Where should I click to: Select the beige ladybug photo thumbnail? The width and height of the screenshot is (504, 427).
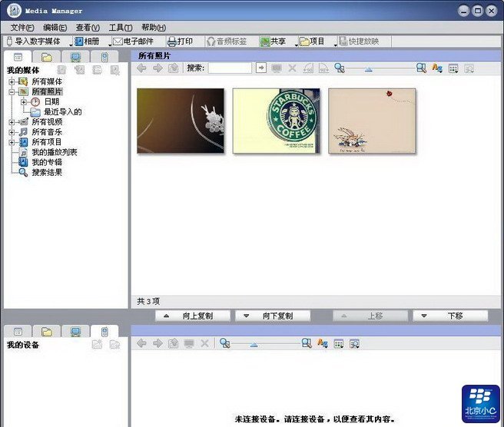[x=372, y=121]
